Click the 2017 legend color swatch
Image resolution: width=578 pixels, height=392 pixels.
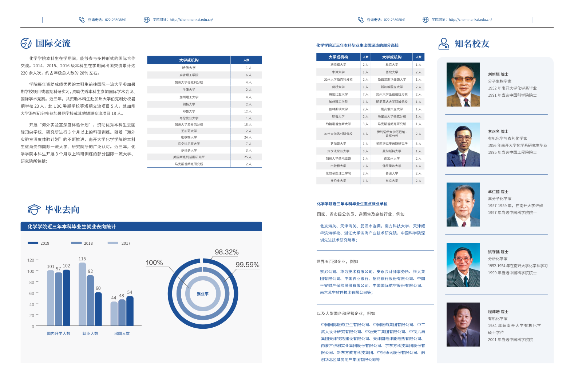(x=113, y=243)
